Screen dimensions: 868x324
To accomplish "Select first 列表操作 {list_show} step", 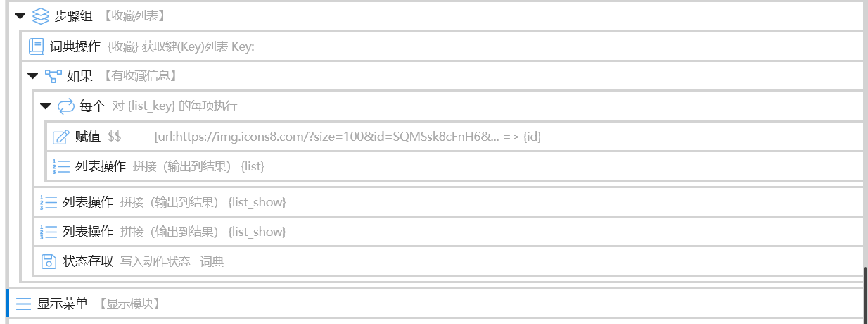I will pos(449,202).
